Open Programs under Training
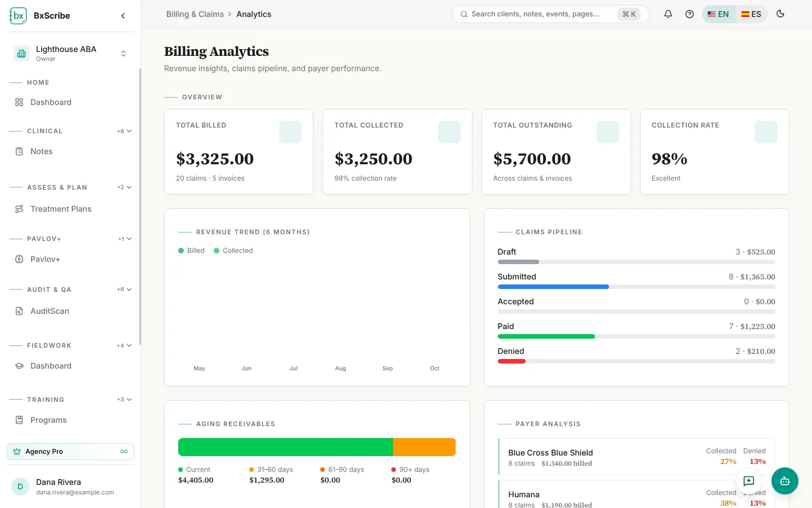The height and width of the screenshot is (508, 812). pyautogui.click(x=70, y=420)
